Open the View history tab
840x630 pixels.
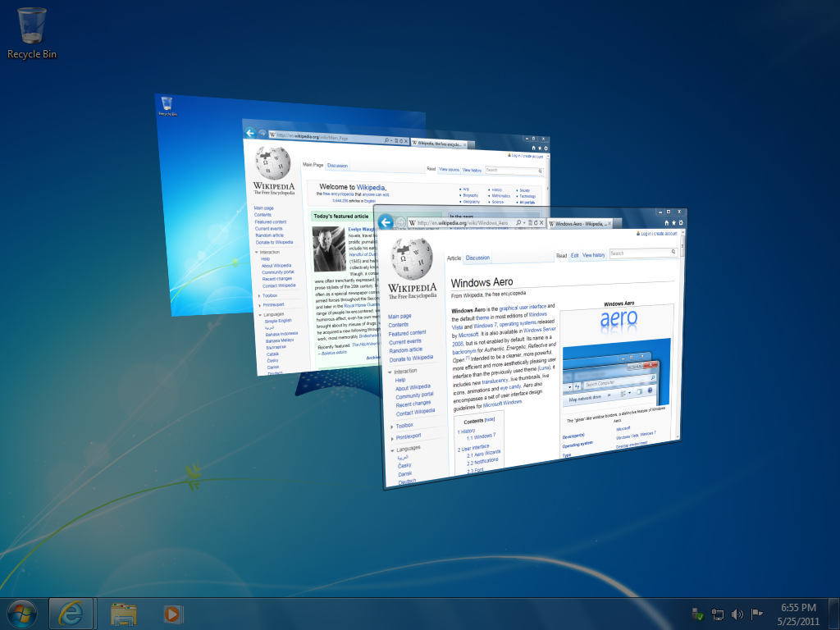point(594,255)
